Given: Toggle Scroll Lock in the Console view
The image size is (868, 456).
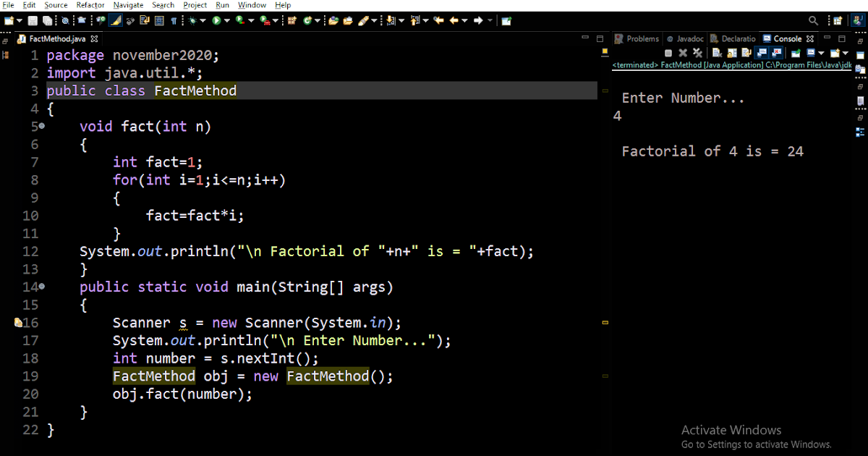Looking at the screenshot, I should click(731, 52).
